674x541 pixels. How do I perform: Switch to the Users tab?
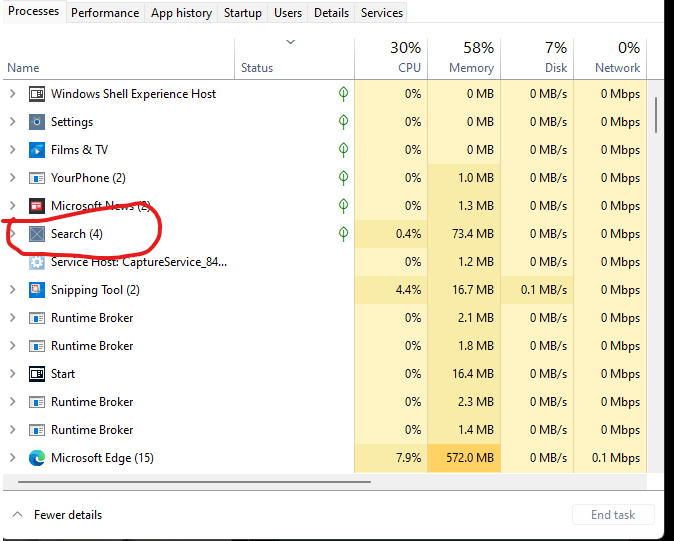(288, 13)
